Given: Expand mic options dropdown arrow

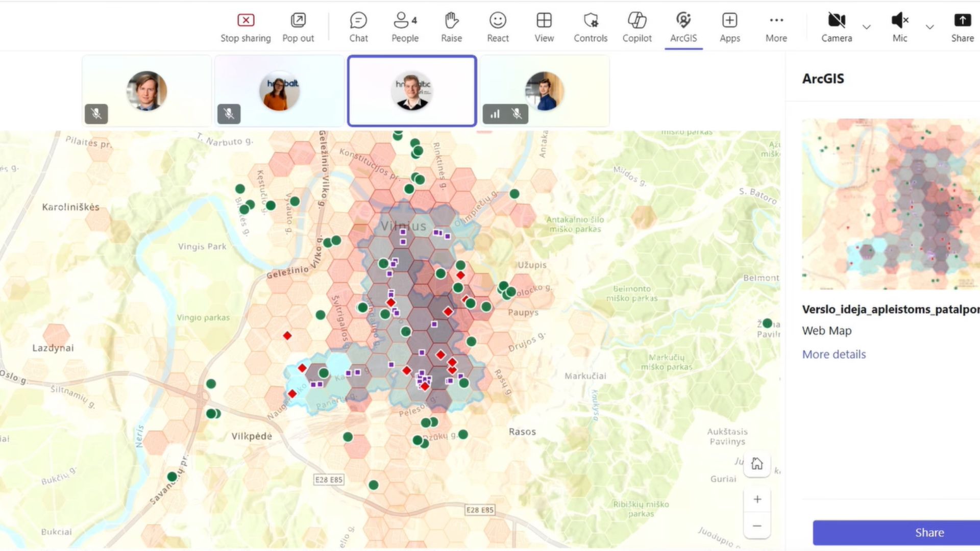Looking at the screenshot, I should (930, 27).
